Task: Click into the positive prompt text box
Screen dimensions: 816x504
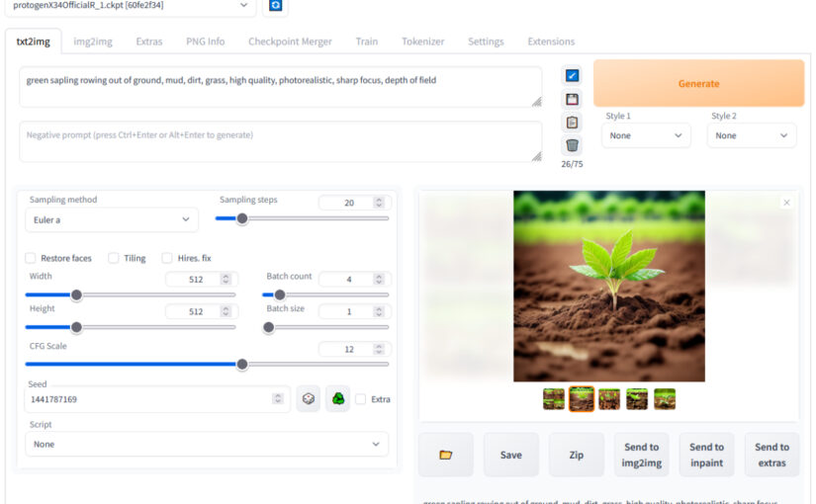Action: point(281,87)
